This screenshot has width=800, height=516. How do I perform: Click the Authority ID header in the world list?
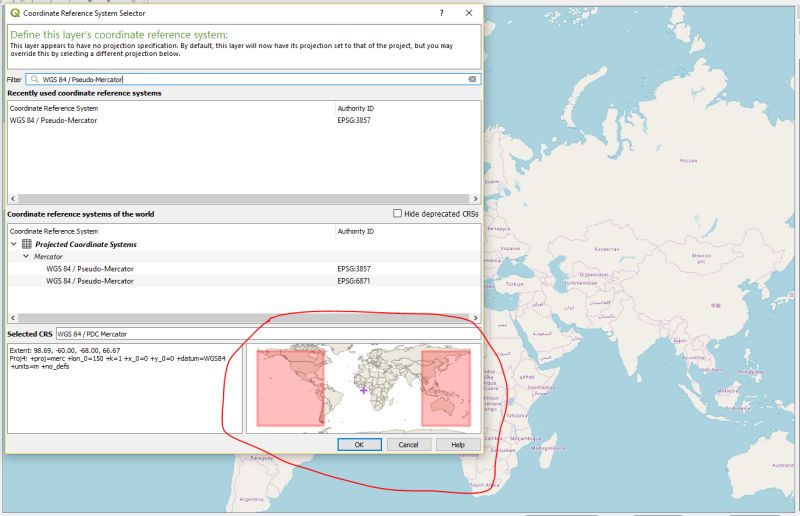click(x=356, y=231)
